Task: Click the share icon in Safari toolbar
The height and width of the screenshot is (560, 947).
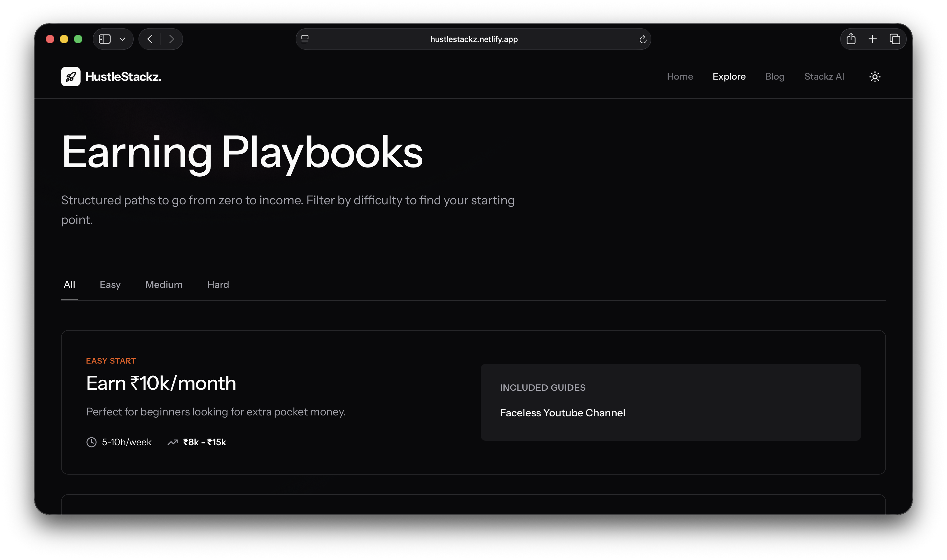Action: click(851, 39)
